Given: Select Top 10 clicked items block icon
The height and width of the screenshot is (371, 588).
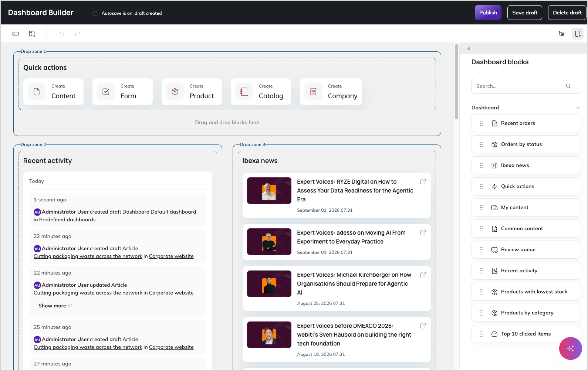Looking at the screenshot, I should [494, 334].
